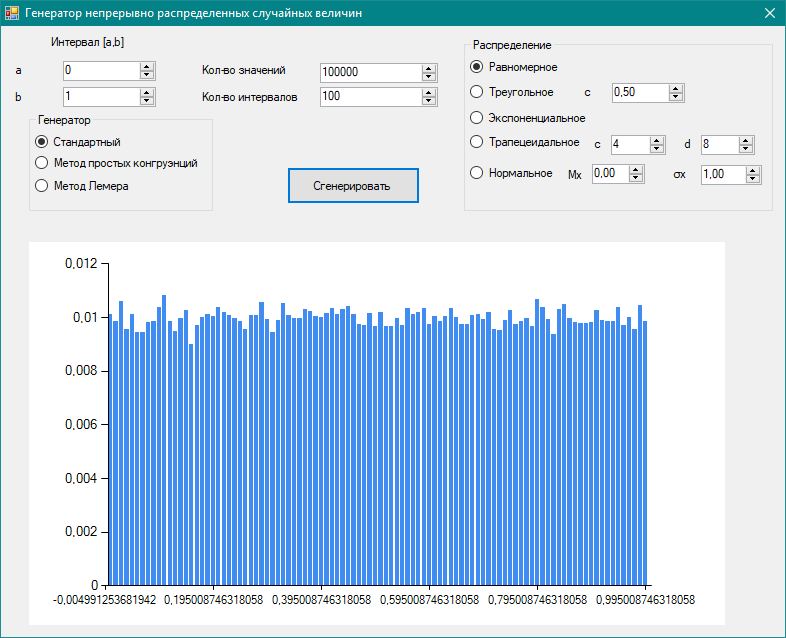Click the Mx field showing 0,00
This screenshot has height=638, width=786.
coord(611,174)
